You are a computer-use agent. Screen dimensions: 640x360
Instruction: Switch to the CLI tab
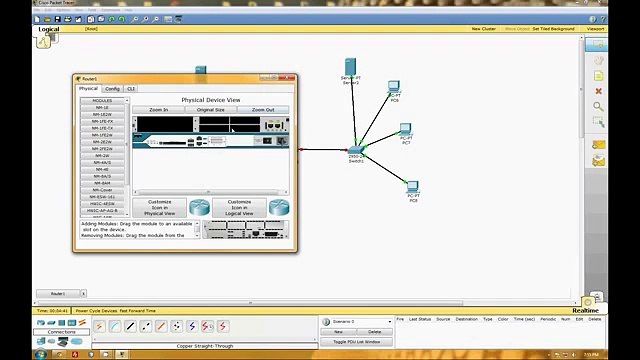[x=131, y=89]
